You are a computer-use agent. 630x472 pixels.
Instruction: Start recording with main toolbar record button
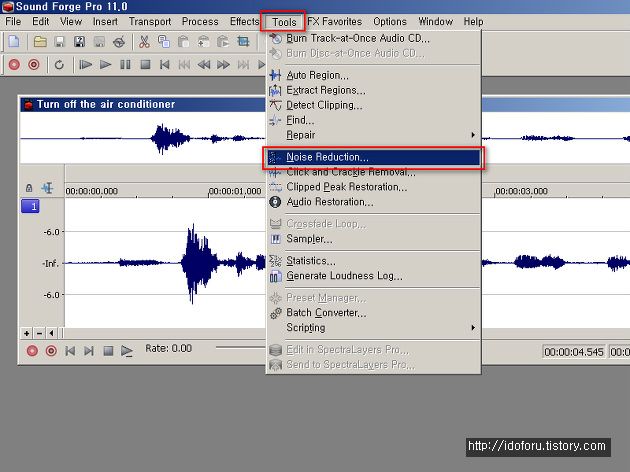click(x=14, y=65)
